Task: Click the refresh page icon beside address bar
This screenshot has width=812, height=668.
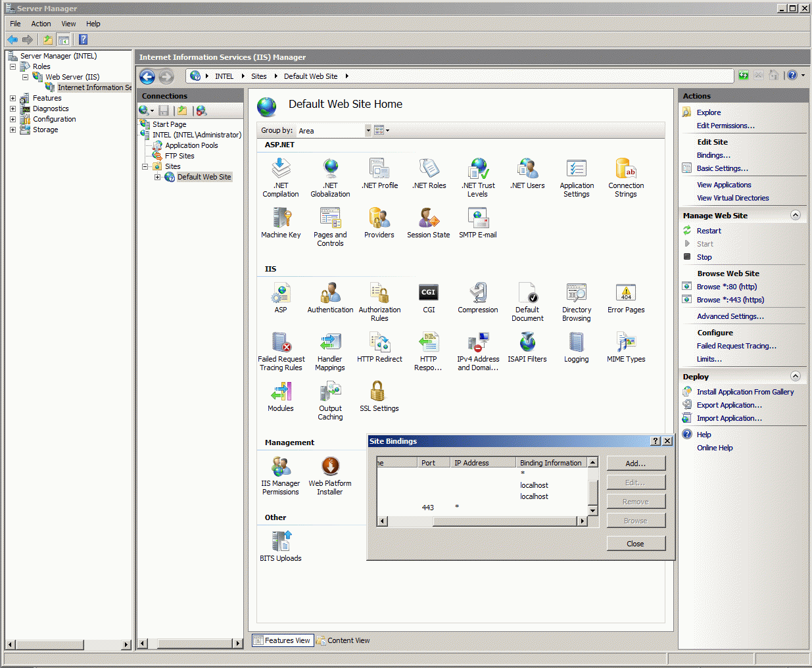Action: [x=743, y=76]
